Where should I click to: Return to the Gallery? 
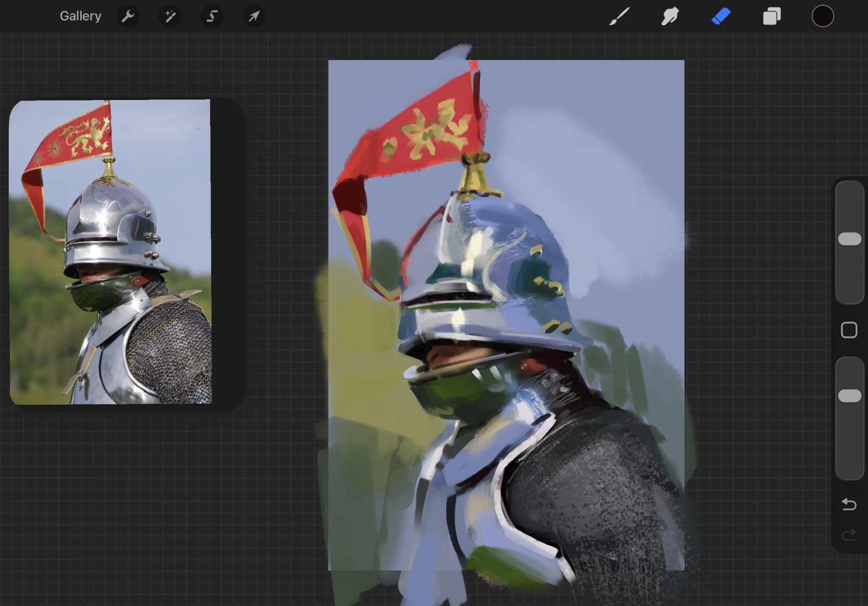[81, 16]
